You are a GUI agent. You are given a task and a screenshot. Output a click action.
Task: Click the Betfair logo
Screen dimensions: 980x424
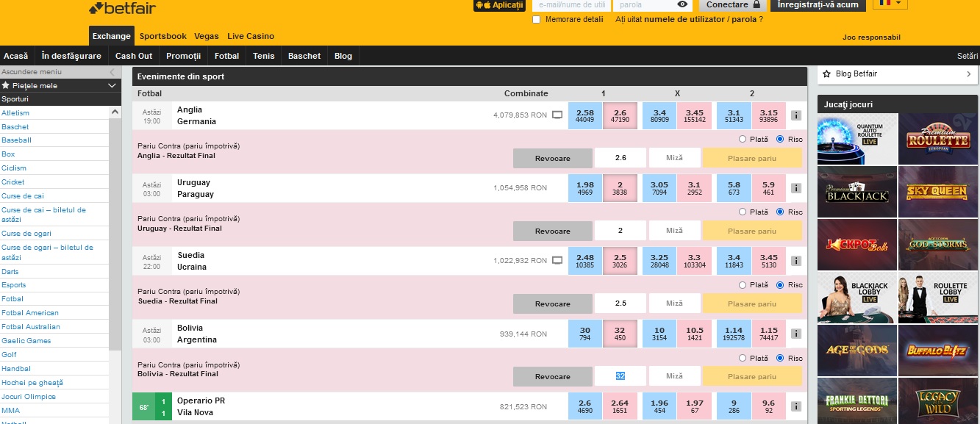pos(122,8)
